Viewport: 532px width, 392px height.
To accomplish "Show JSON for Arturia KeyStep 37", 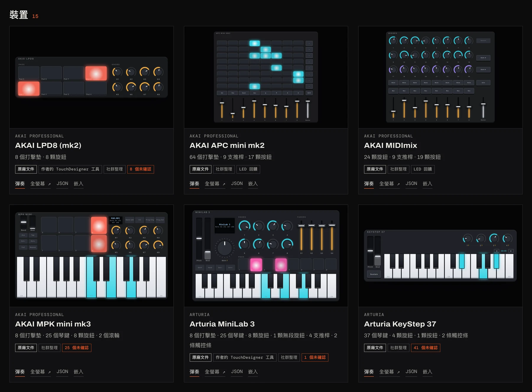I will click(x=411, y=372).
